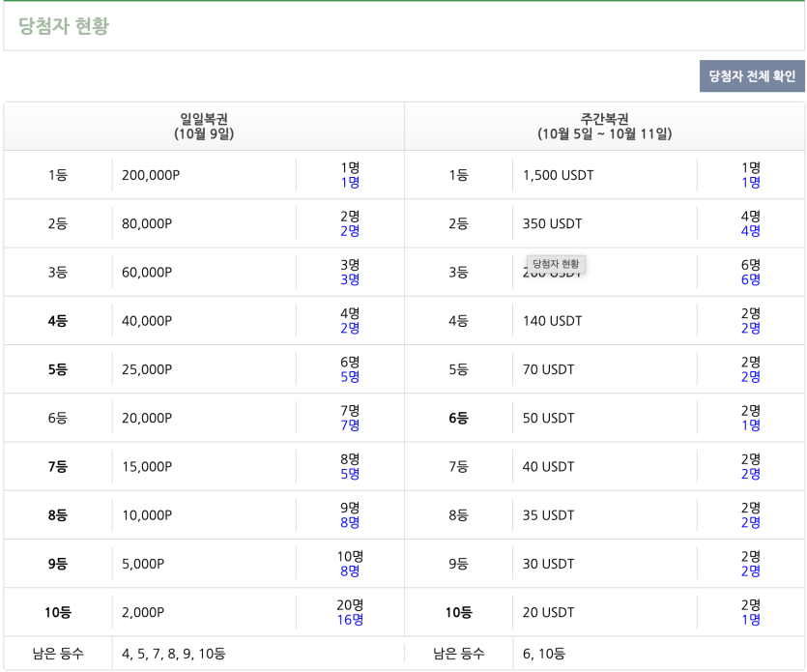Open daily 4등 winners link showing 2명
Screen dimensions: 807x672
[350, 328]
